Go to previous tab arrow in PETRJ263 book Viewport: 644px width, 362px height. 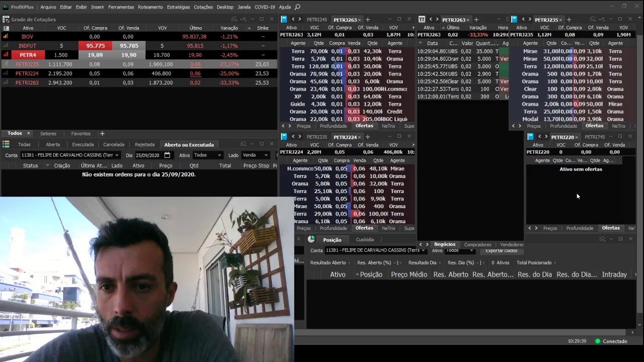point(293,19)
